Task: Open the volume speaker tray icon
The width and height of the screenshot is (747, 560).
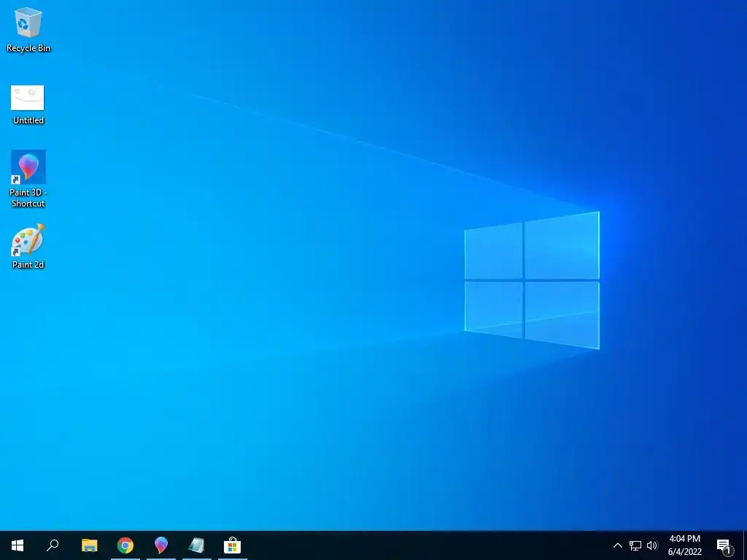Action: tap(652, 545)
